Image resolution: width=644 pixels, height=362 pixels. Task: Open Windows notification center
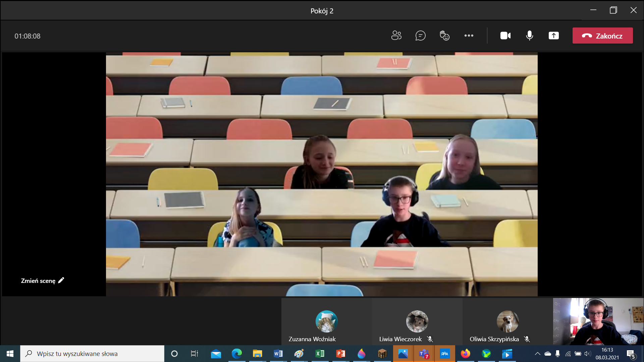[x=631, y=354]
